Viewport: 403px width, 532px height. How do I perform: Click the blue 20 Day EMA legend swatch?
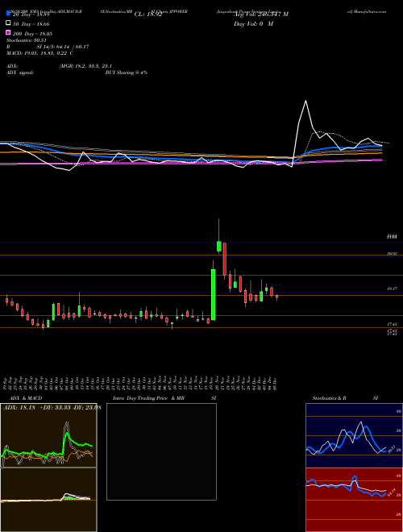[8, 15]
